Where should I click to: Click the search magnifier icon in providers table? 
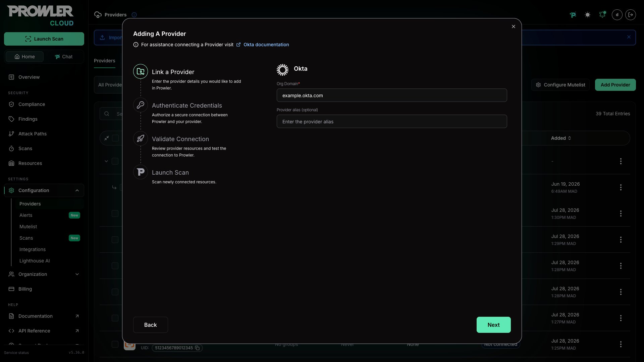tap(107, 114)
